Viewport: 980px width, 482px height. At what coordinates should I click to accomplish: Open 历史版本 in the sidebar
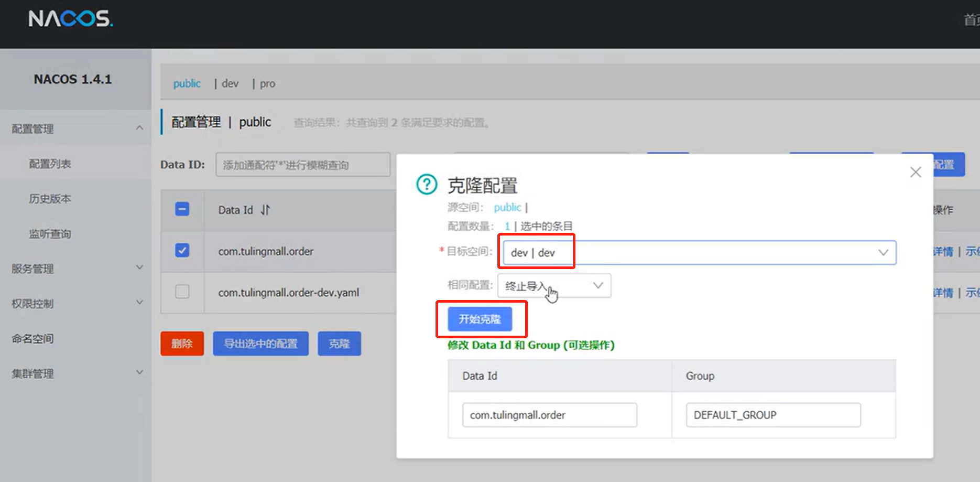pyautogui.click(x=50, y=199)
